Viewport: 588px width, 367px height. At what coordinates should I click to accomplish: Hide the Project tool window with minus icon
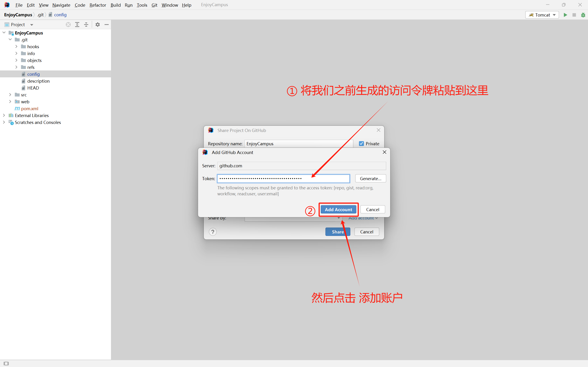pyautogui.click(x=106, y=25)
